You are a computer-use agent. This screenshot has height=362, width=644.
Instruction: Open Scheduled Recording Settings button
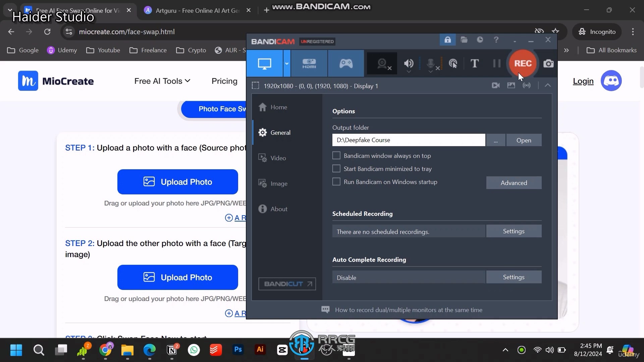[514, 231]
